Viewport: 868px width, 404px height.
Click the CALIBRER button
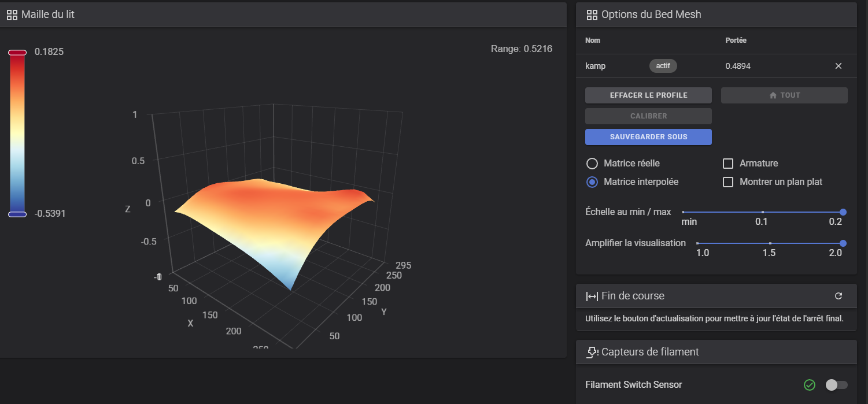(x=648, y=116)
